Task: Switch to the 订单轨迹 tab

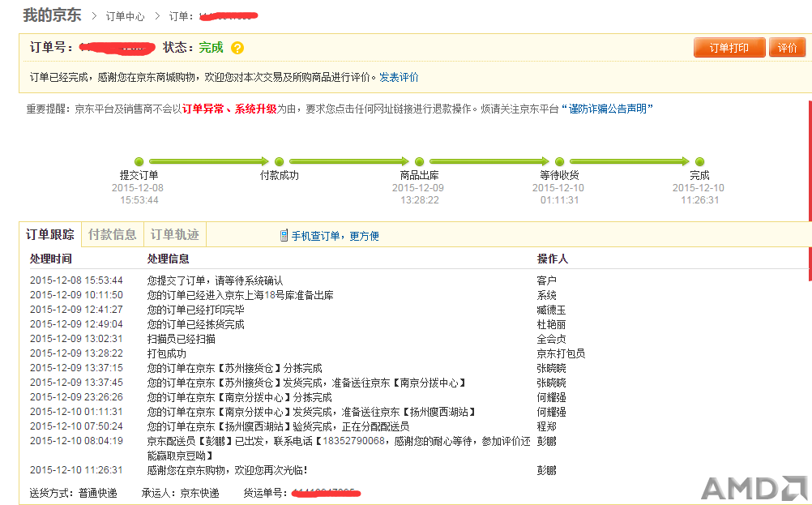Action: pos(175,234)
